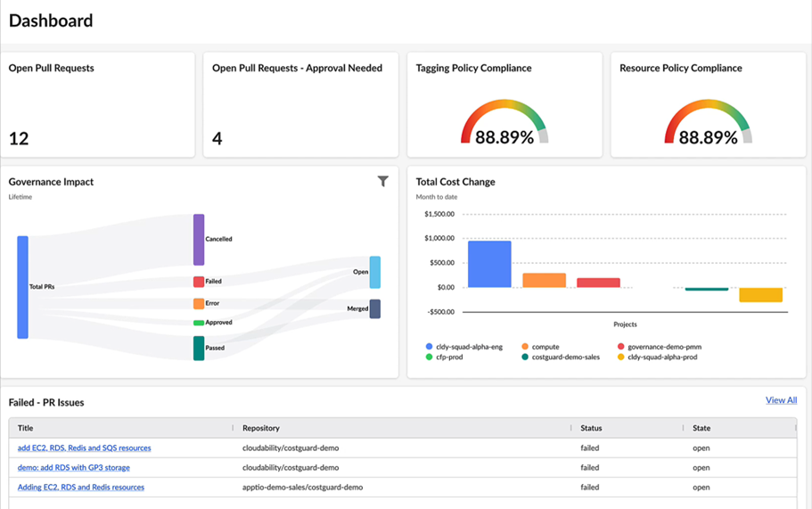The width and height of the screenshot is (812, 509).
Task: Select the light blue Open node
Action: pyautogui.click(x=375, y=272)
